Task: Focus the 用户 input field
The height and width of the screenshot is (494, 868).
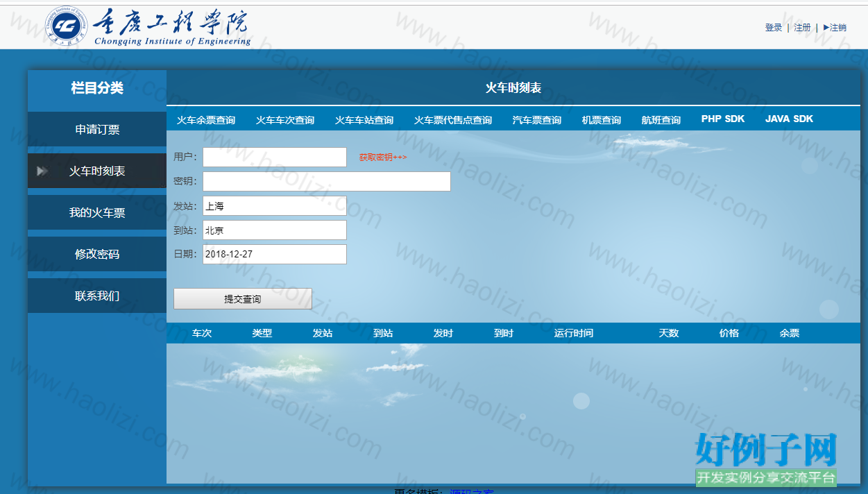Action: point(275,157)
